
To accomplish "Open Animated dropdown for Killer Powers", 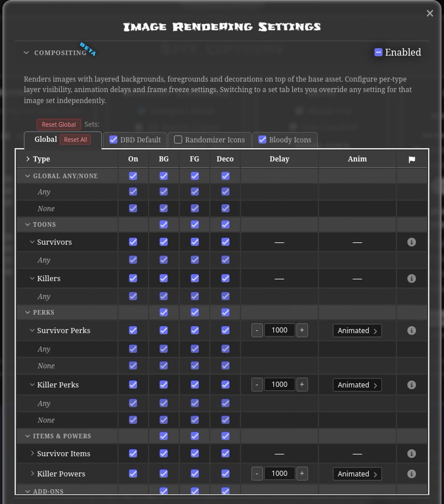I will (x=357, y=474).
